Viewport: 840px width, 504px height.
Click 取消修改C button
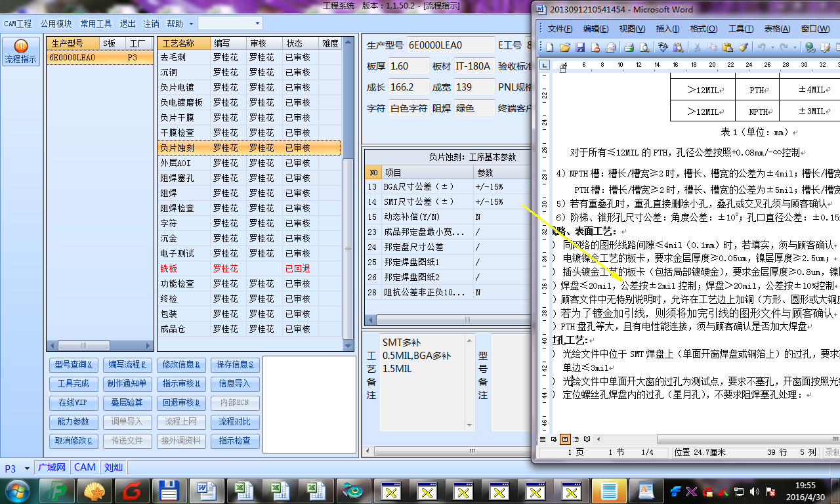73,440
